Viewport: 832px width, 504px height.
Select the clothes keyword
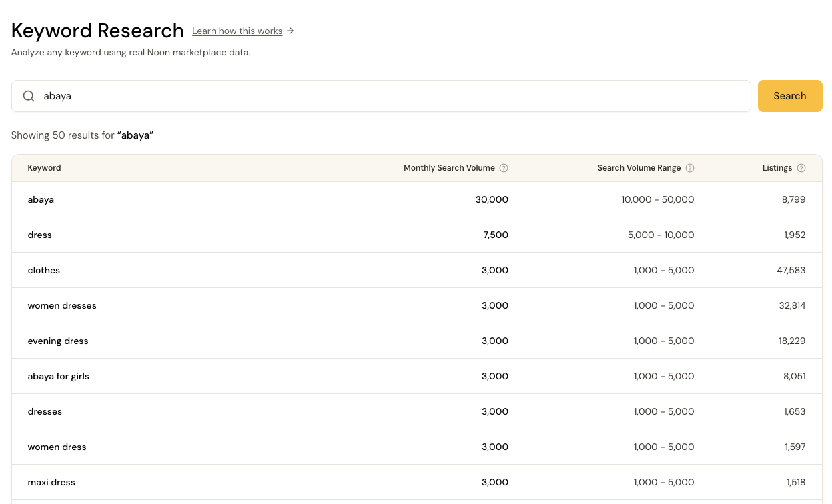[43, 270]
